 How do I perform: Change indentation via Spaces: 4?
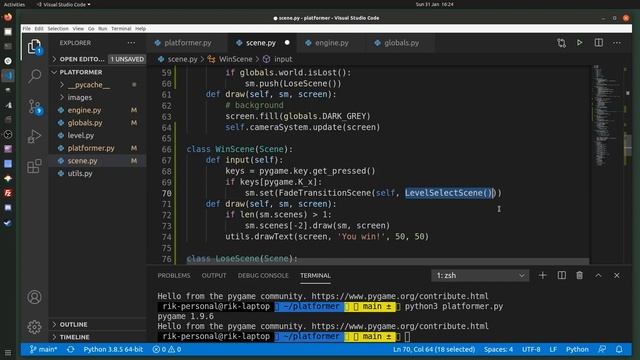click(x=498, y=349)
